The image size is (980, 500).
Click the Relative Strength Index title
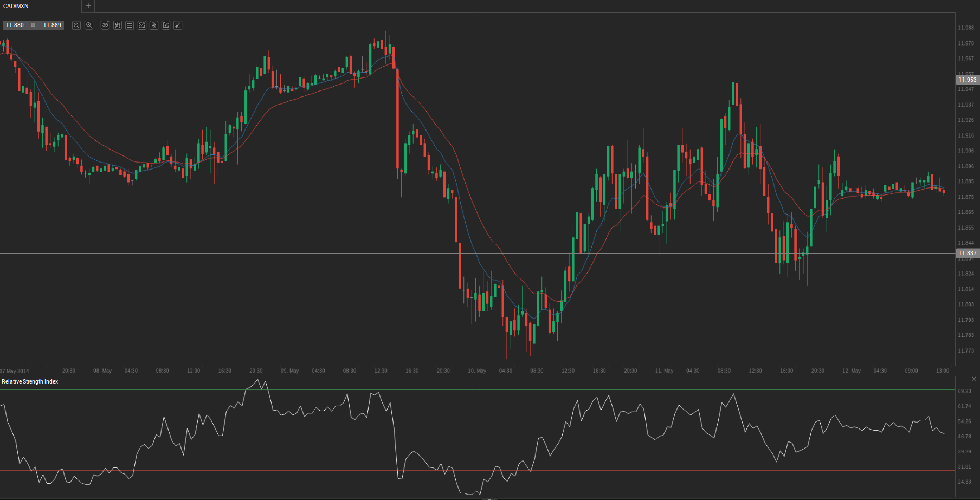(30, 382)
